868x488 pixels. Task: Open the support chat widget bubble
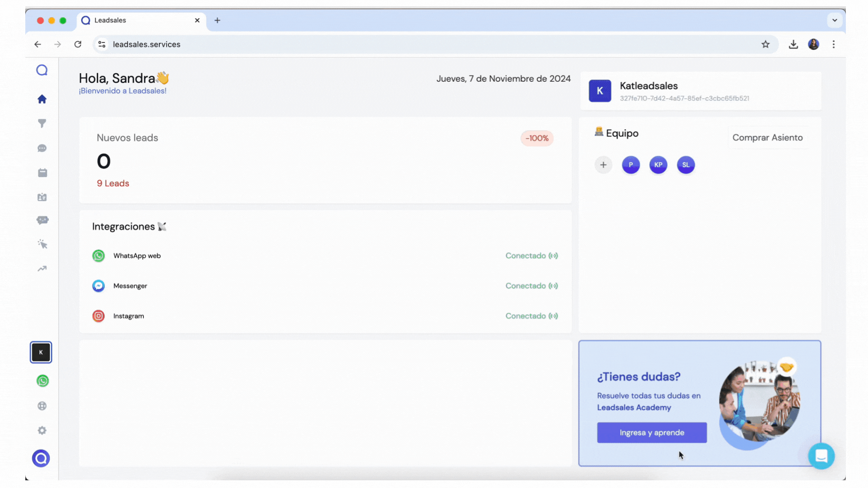point(821,456)
